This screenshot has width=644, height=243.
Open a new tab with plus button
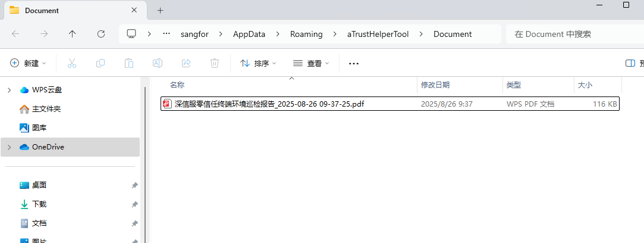[x=160, y=10]
